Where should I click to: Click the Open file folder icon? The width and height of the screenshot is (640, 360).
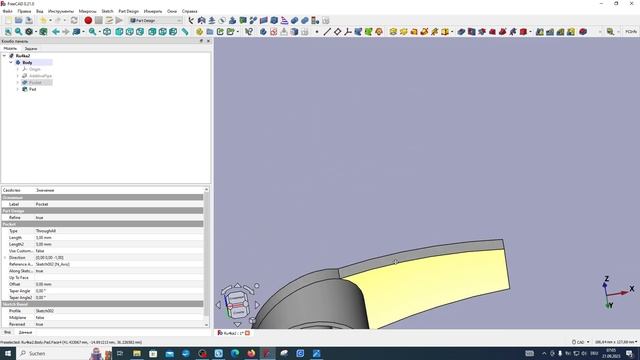tap(19, 20)
